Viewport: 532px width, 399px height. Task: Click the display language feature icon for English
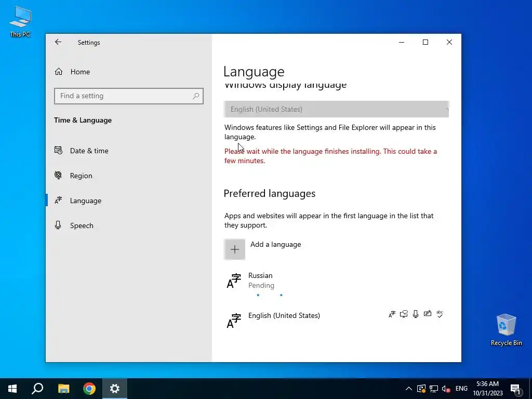click(x=392, y=314)
